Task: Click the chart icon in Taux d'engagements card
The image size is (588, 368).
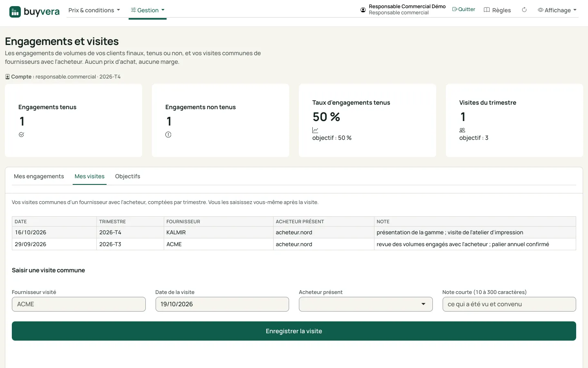Action: point(315,130)
